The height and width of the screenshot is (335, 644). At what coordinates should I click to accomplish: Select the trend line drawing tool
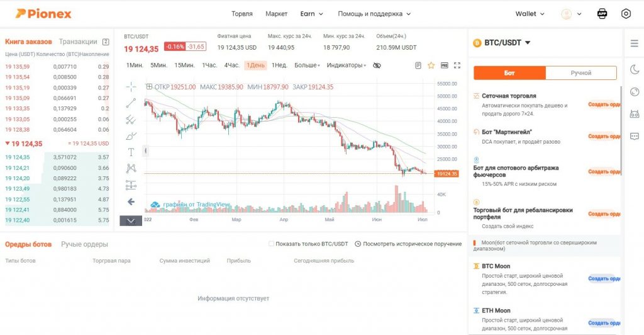pos(131,103)
